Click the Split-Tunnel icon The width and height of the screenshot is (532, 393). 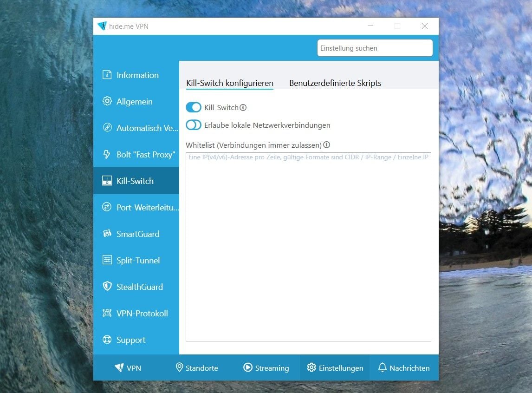click(107, 260)
